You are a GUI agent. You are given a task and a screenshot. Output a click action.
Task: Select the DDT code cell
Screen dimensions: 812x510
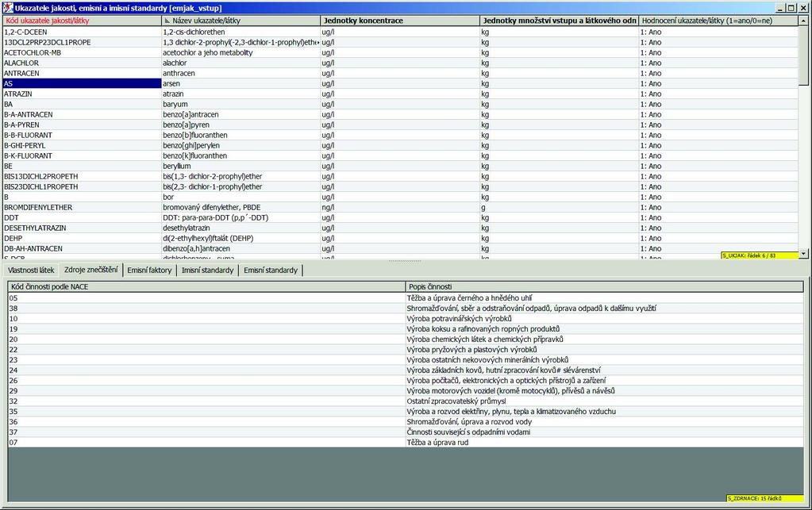[82, 218]
